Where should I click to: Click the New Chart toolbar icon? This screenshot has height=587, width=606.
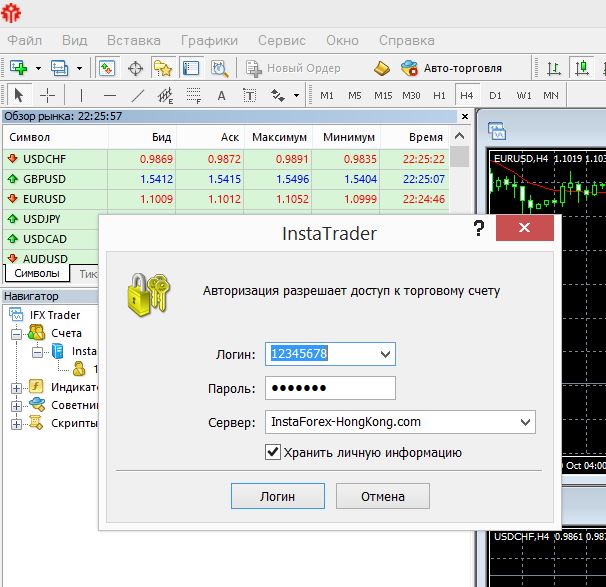[x=18, y=68]
